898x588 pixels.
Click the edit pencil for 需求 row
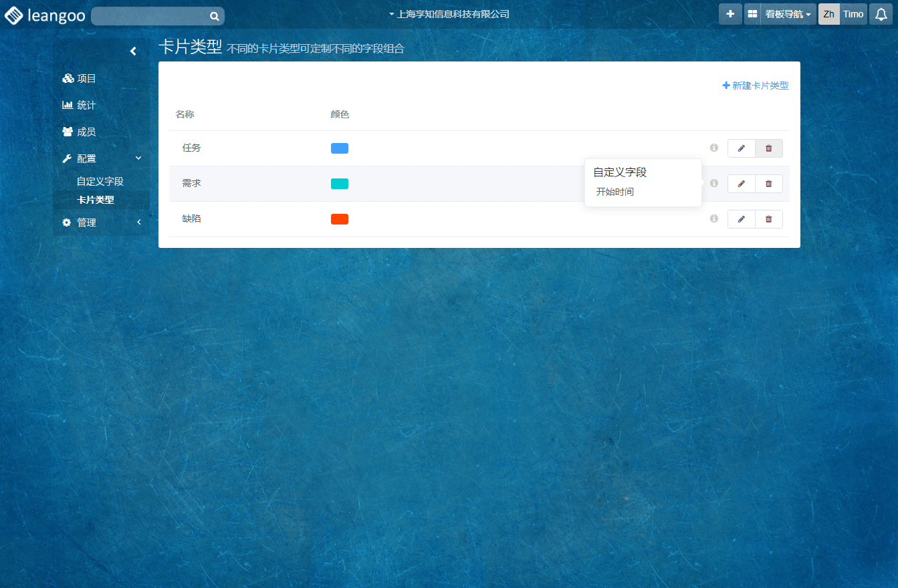coord(741,184)
